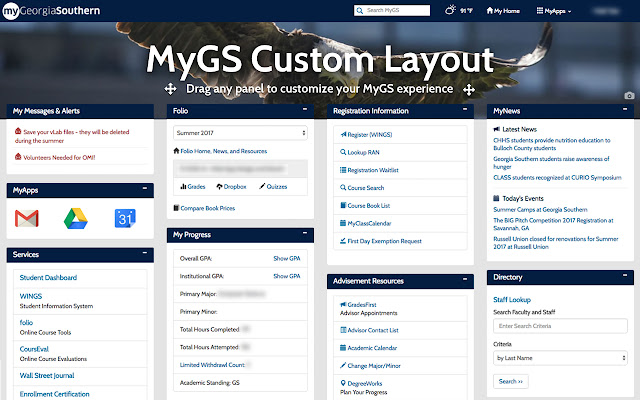640x400 pixels.
Task: Open Gmail app icon in MyApps
Action: click(27, 218)
